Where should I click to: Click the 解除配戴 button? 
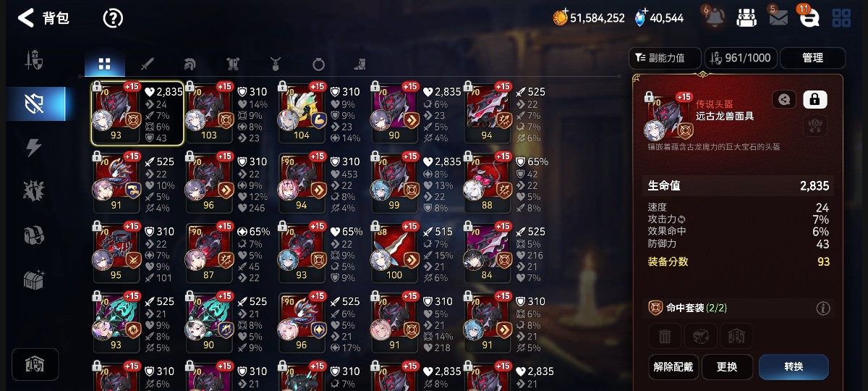click(x=673, y=367)
